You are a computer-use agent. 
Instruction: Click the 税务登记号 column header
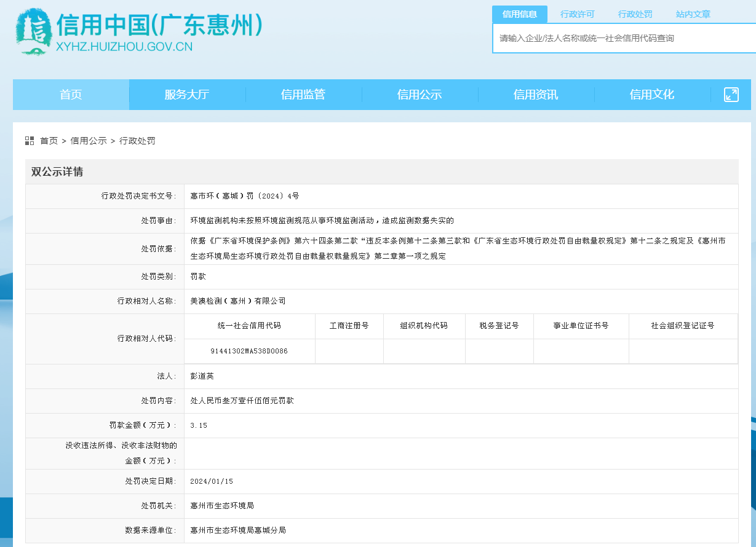[499, 326]
